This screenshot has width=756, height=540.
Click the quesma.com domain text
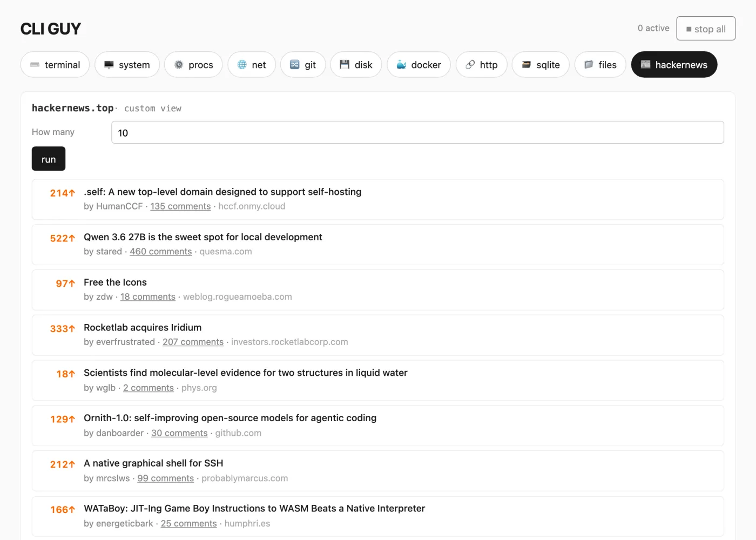click(226, 252)
